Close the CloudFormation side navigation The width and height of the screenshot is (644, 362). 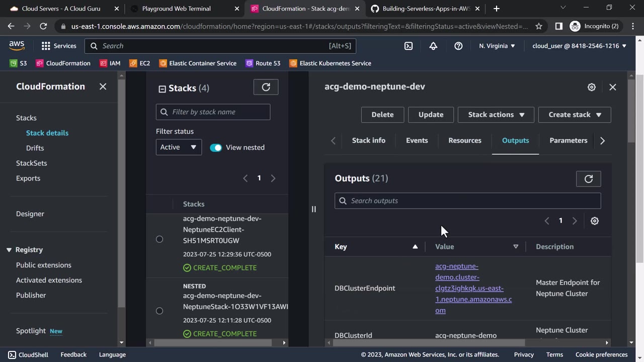click(x=103, y=86)
